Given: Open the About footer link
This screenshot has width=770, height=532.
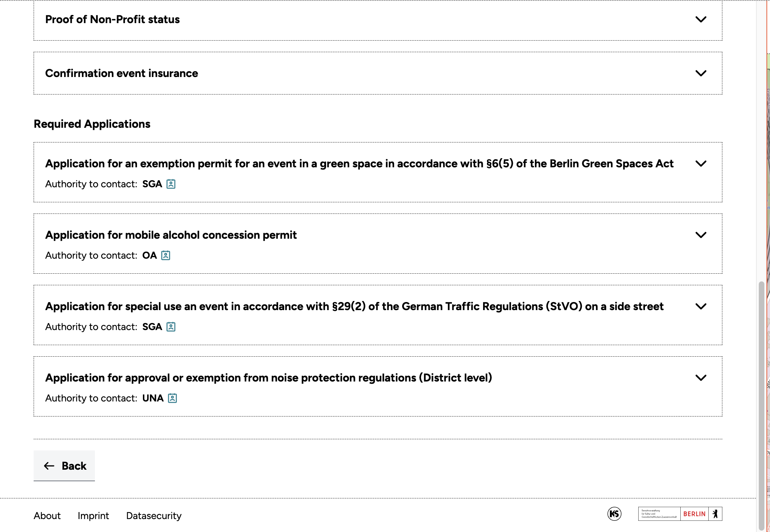Looking at the screenshot, I should click(x=47, y=516).
